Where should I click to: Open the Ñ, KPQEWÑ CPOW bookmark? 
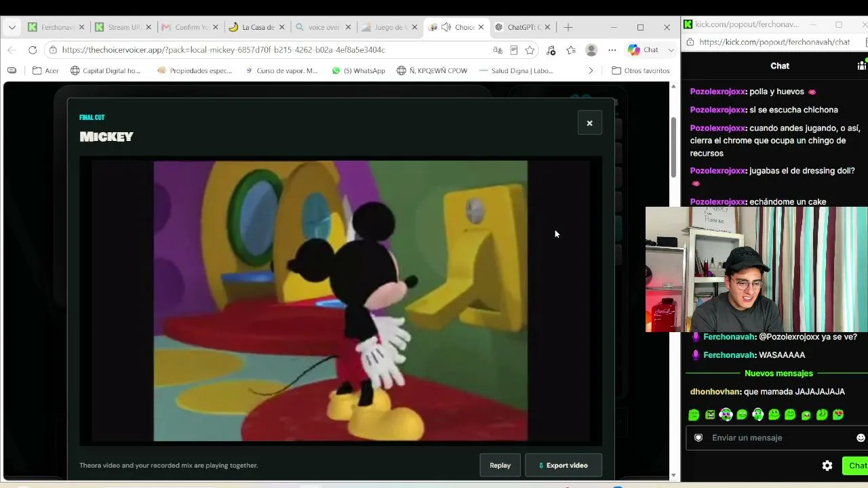432,70
